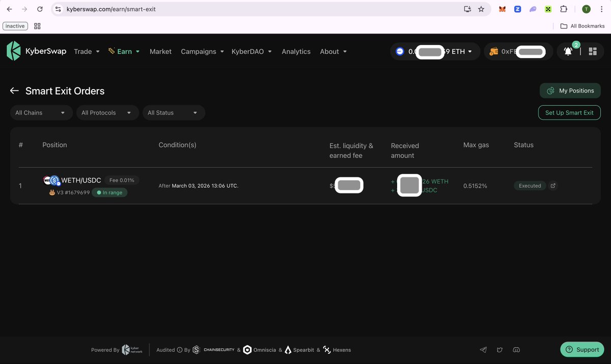Open the Earn menu
The image size is (611, 364).
[x=124, y=51]
